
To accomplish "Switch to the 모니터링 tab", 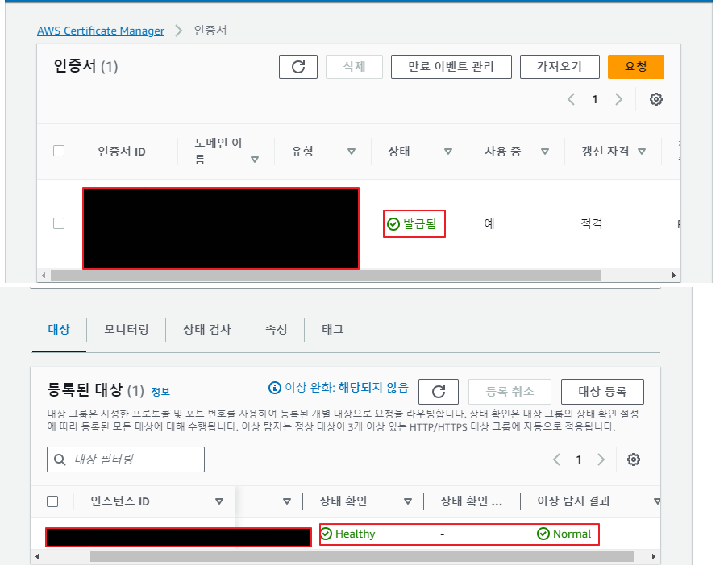I will tap(127, 329).
